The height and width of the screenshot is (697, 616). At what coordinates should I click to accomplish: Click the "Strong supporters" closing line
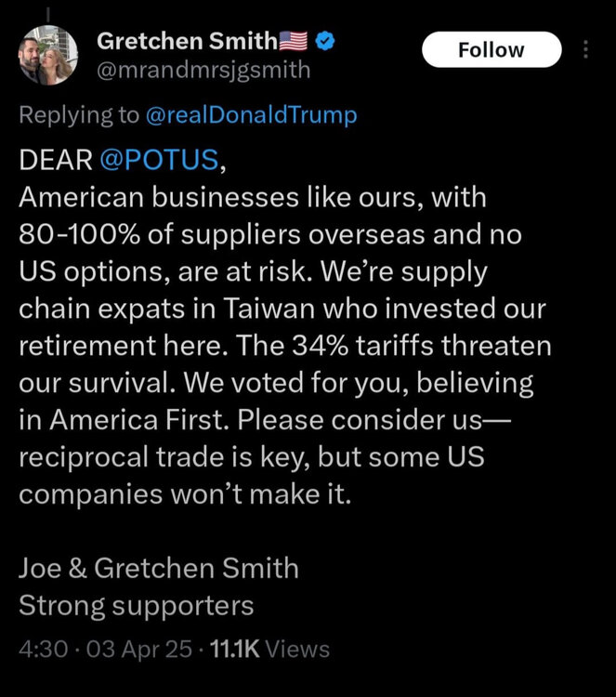137,606
